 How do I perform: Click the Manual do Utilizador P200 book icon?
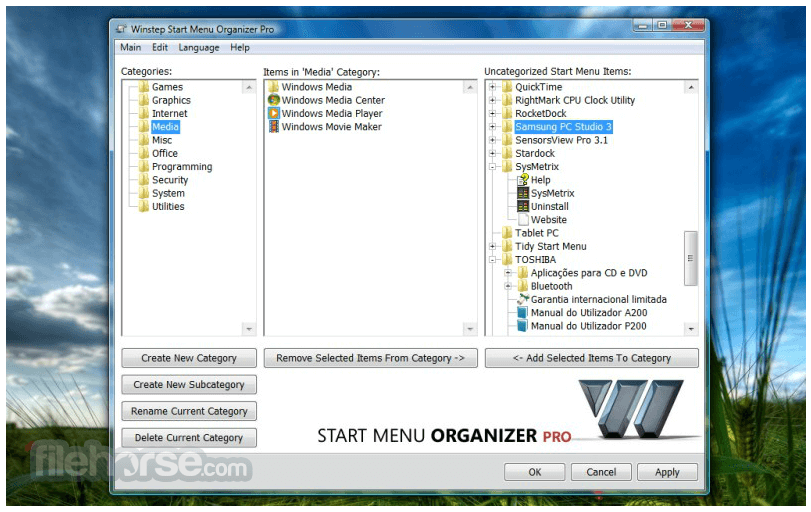(523, 326)
